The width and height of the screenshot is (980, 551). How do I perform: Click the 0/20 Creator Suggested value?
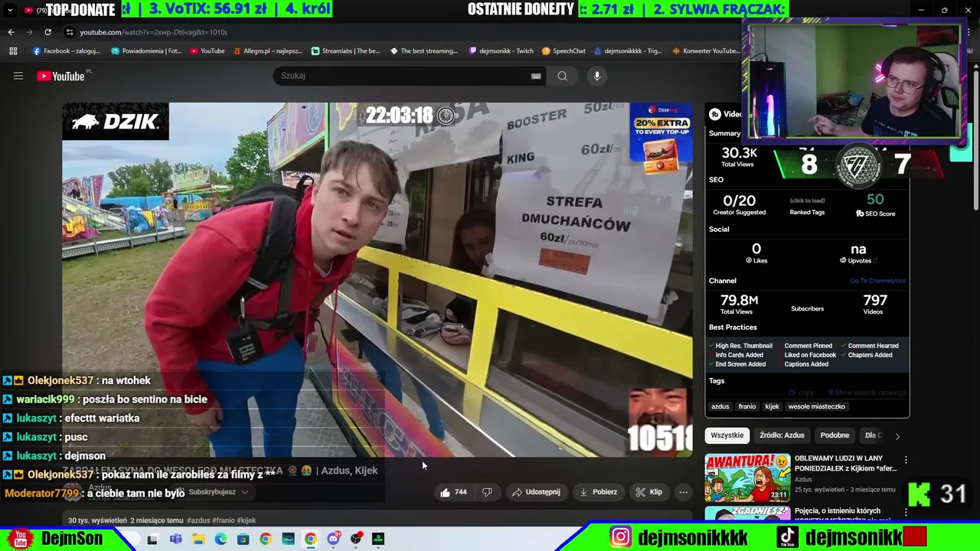point(739,201)
